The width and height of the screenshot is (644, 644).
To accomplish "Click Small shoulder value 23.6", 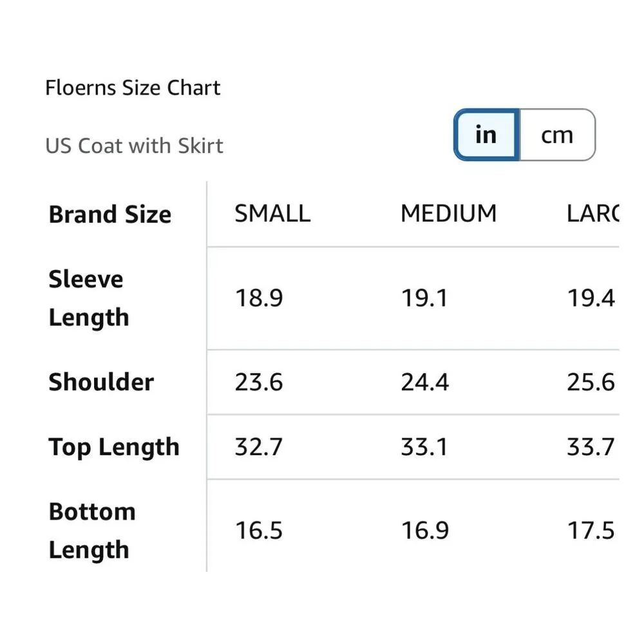I will pos(258,382).
